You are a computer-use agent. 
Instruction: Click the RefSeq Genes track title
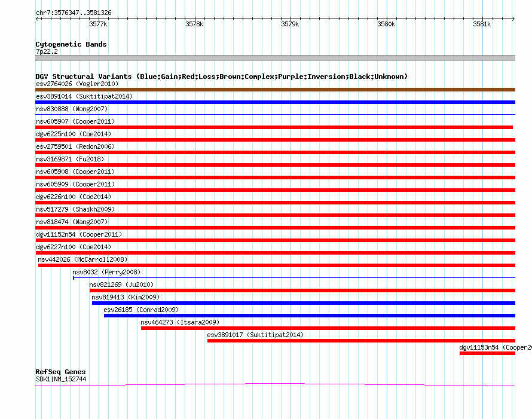[60, 372]
